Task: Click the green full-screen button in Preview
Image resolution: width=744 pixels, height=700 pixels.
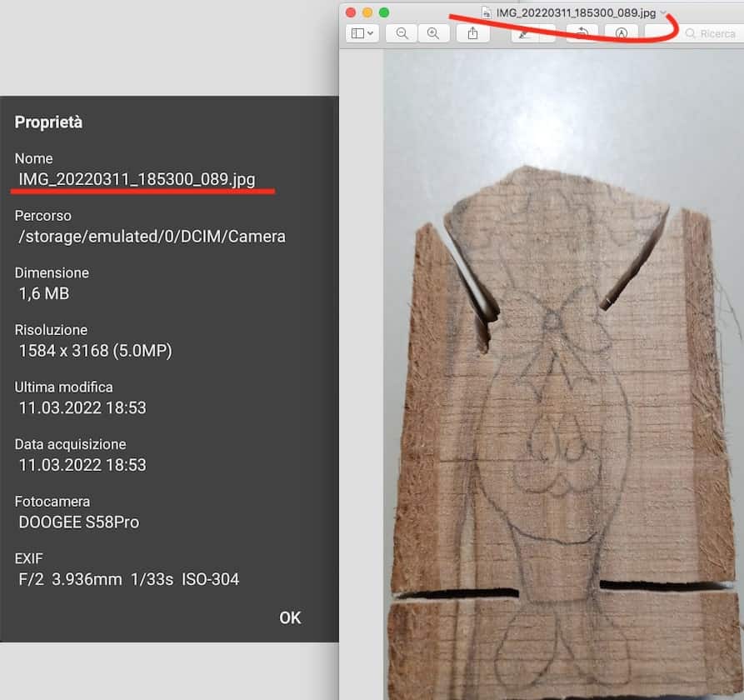Action: (x=384, y=12)
